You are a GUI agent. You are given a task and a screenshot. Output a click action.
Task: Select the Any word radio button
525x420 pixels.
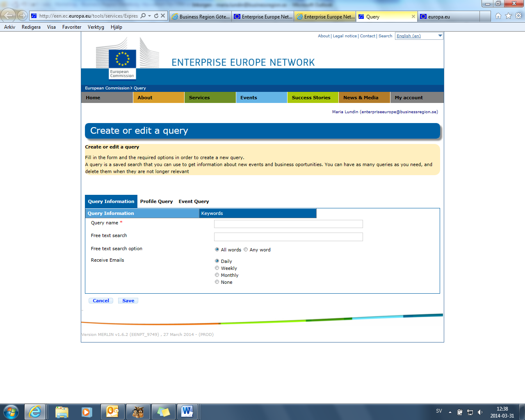[246, 249]
